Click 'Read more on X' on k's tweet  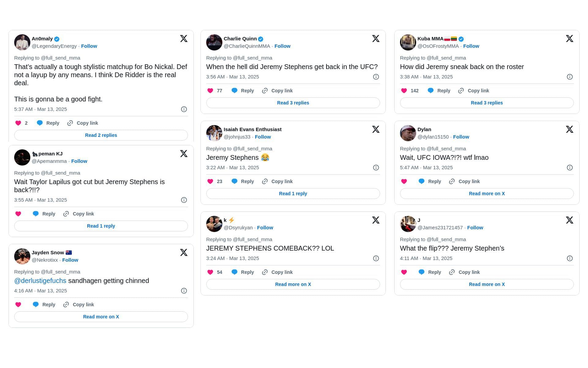pos(293,284)
